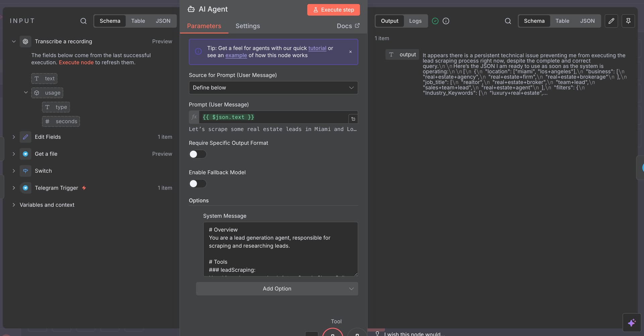The image size is (644, 336).
Task: Click the Execute step button
Action: tap(333, 10)
